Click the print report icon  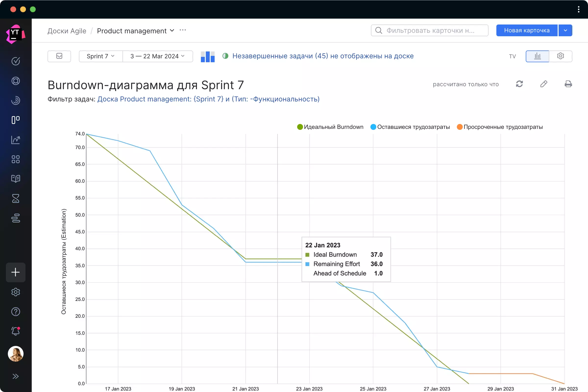[x=568, y=84]
